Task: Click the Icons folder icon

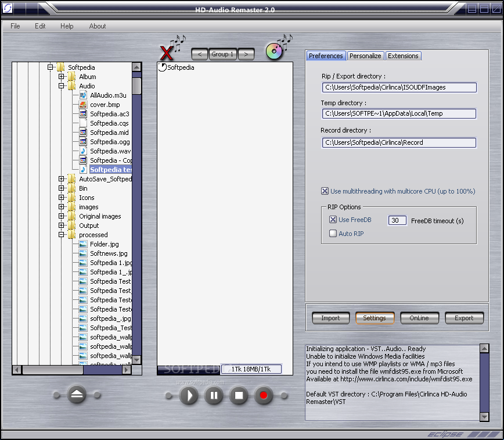Action: click(x=71, y=198)
